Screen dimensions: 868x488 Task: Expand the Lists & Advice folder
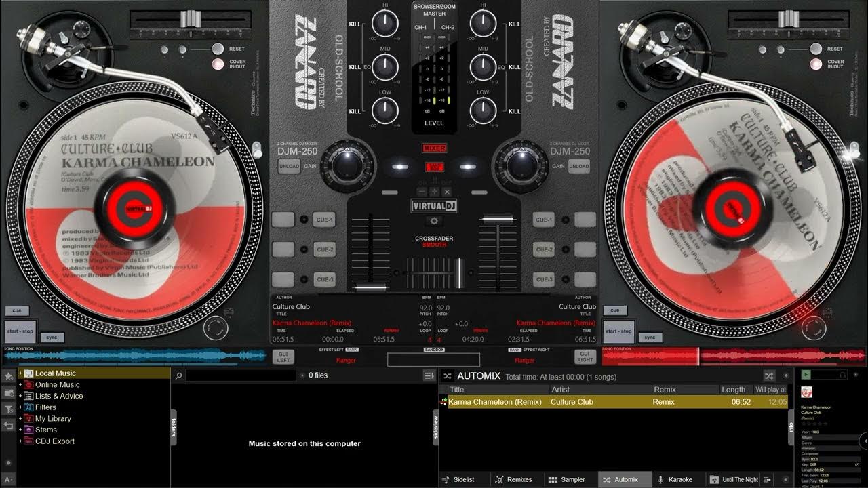coord(20,396)
